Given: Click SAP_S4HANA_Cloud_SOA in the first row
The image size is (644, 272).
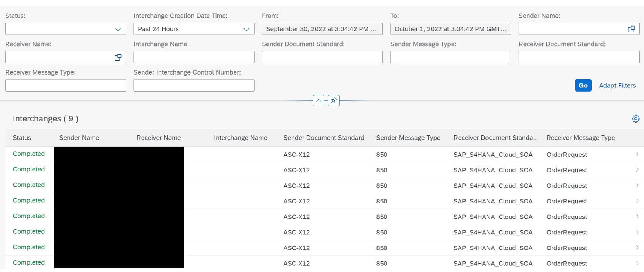Looking at the screenshot, I should point(493,155).
